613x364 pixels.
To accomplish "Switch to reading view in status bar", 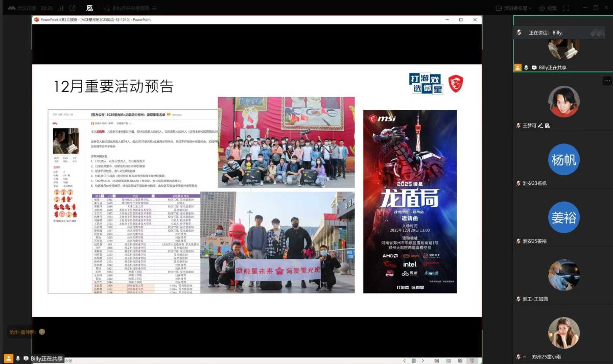I will pyautogui.click(x=460, y=360).
